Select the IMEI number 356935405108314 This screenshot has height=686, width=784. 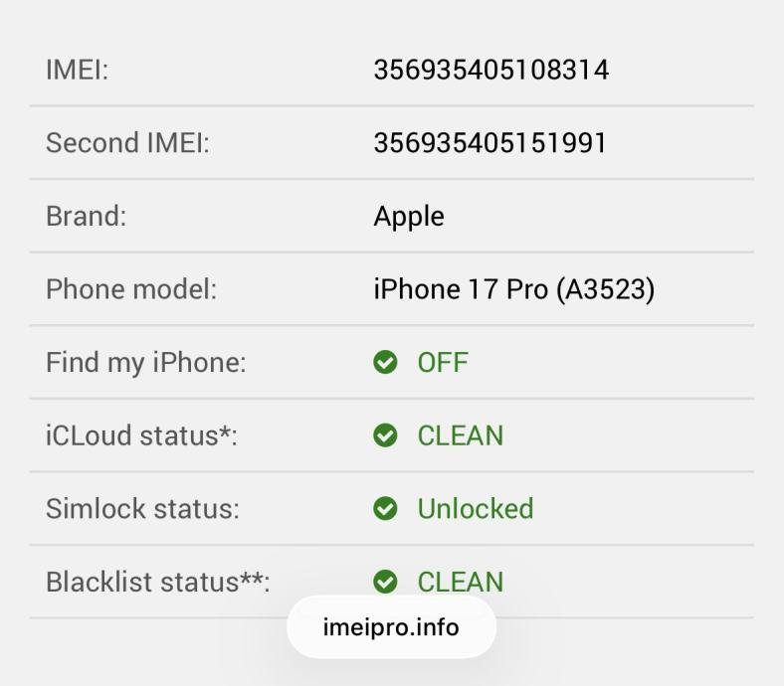[490, 70]
